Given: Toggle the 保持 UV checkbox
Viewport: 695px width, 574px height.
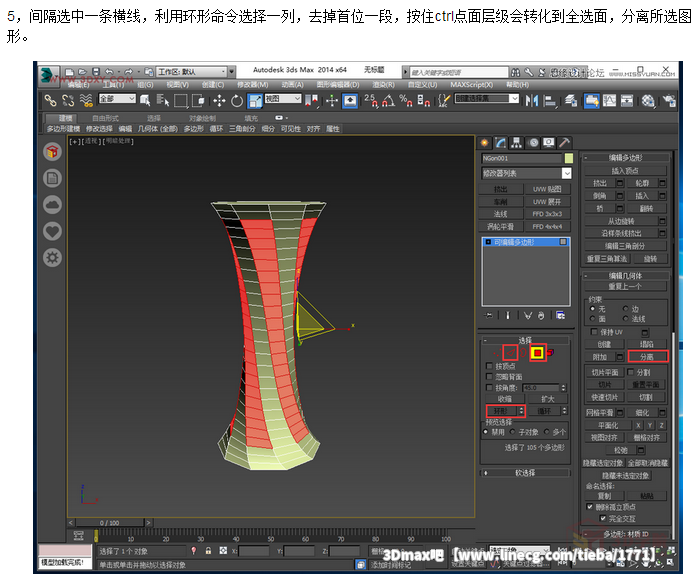Looking at the screenshot, I should 594,332.
